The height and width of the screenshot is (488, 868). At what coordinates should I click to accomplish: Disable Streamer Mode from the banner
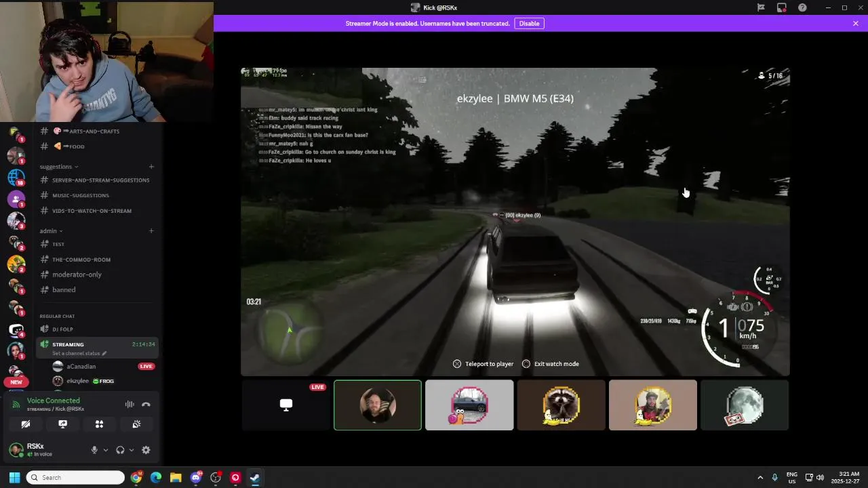[x=529, y=23]
